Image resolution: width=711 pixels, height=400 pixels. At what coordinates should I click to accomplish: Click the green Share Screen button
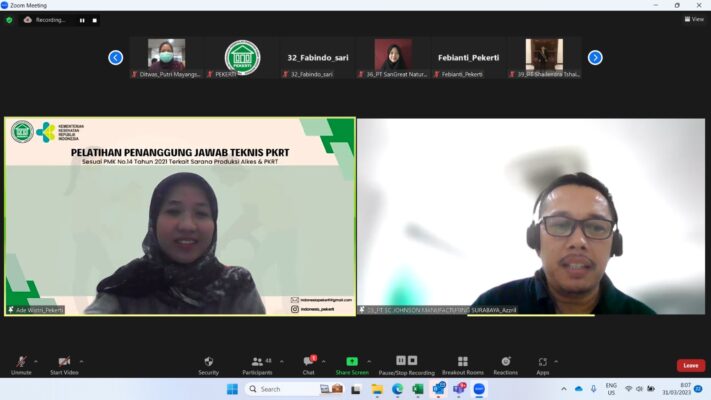coord(351,363)
